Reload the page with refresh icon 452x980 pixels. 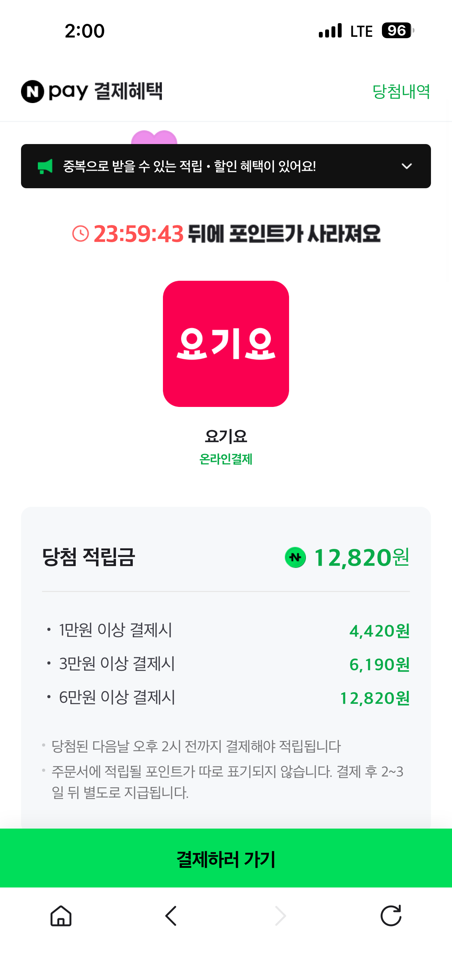pos(391,915)
